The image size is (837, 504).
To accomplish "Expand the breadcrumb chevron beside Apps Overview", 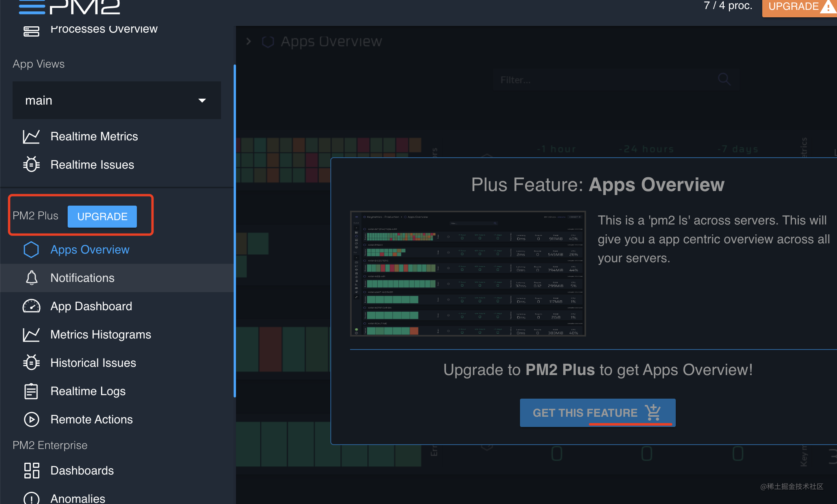I will [x=249, y=41].
